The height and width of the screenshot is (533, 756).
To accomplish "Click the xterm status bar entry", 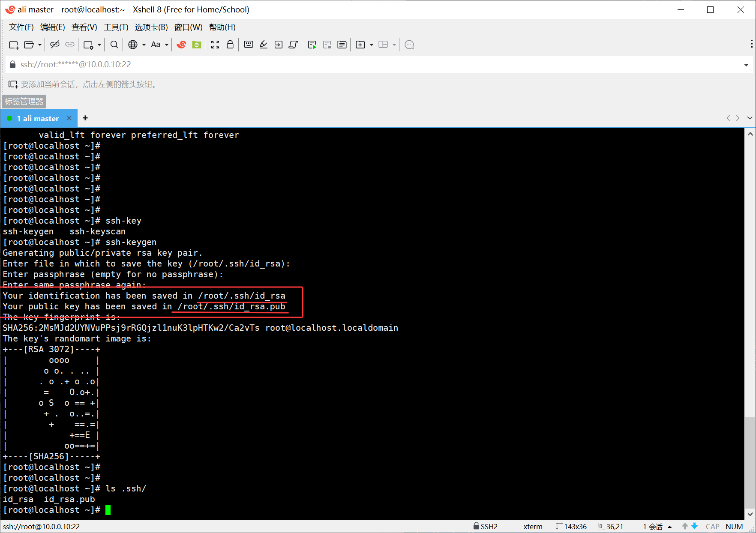I will [533, 527].
